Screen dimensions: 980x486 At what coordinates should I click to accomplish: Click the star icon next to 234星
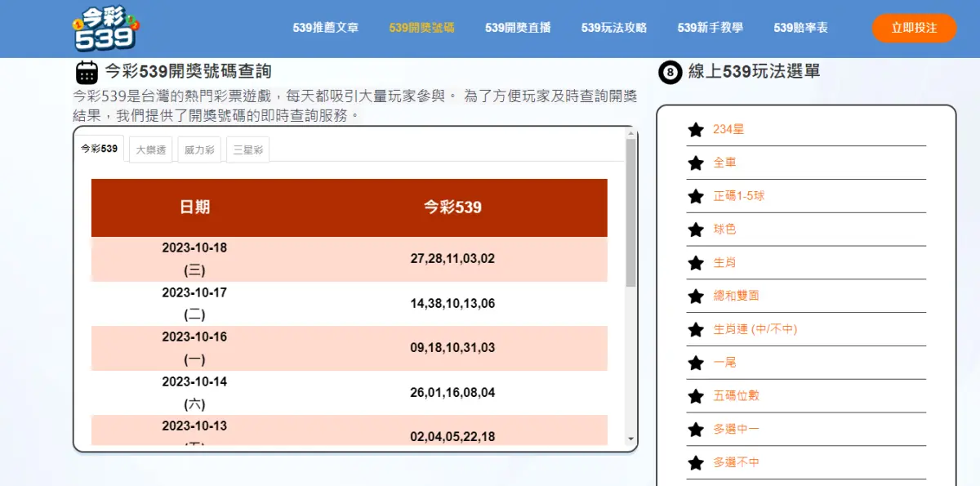pos(696,130)
